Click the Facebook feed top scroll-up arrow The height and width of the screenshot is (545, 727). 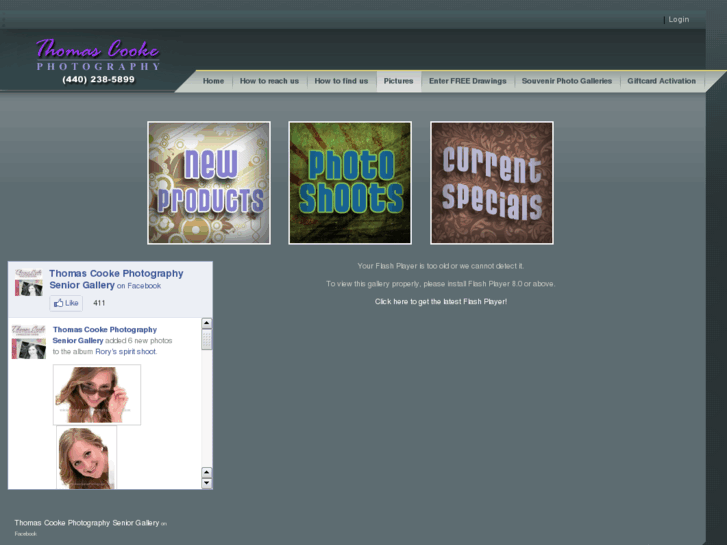pyautogui.click(x=207, y=323)
